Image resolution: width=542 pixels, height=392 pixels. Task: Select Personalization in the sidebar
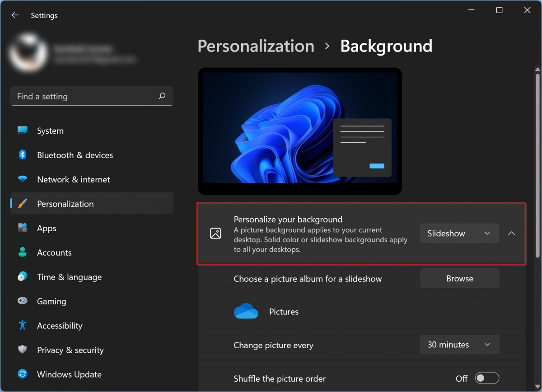(x=92, y=204)
